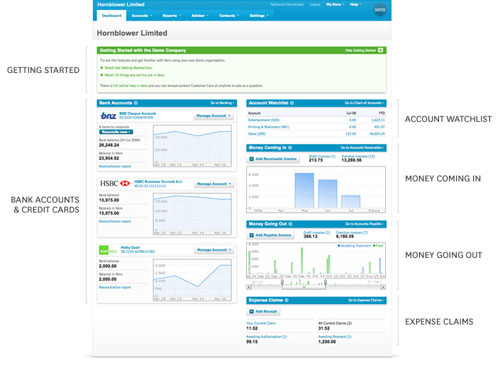Click the Xero logo badge in header
The width and height of the screenshot is (500, 367).
pos(380,10)
